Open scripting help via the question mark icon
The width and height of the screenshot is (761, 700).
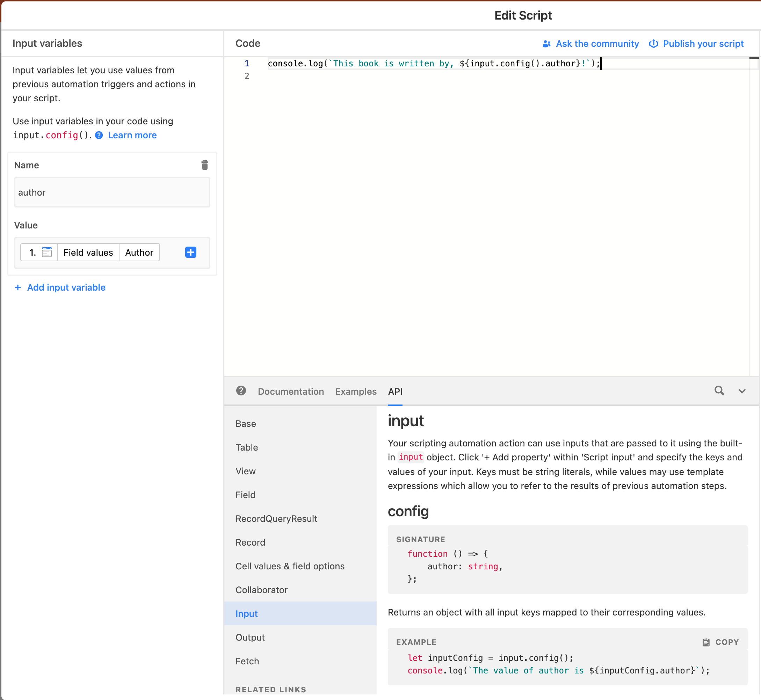pyautogui.click(x=241, y=391)
